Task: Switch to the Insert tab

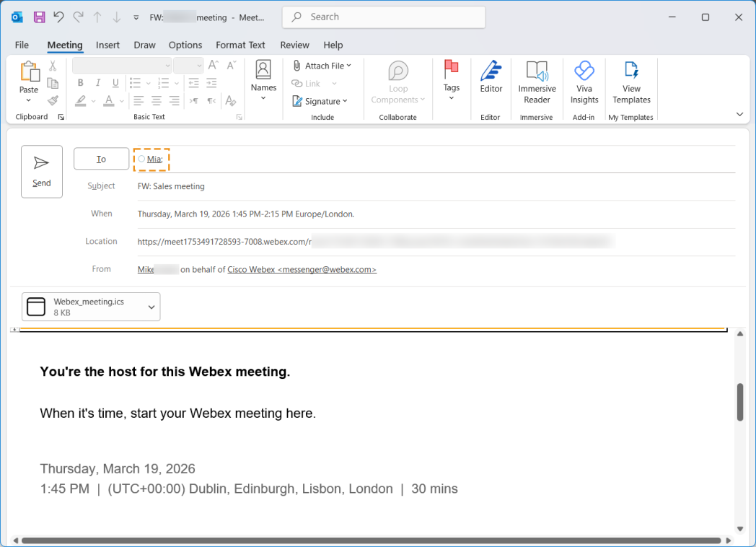Action: [107, 45]
